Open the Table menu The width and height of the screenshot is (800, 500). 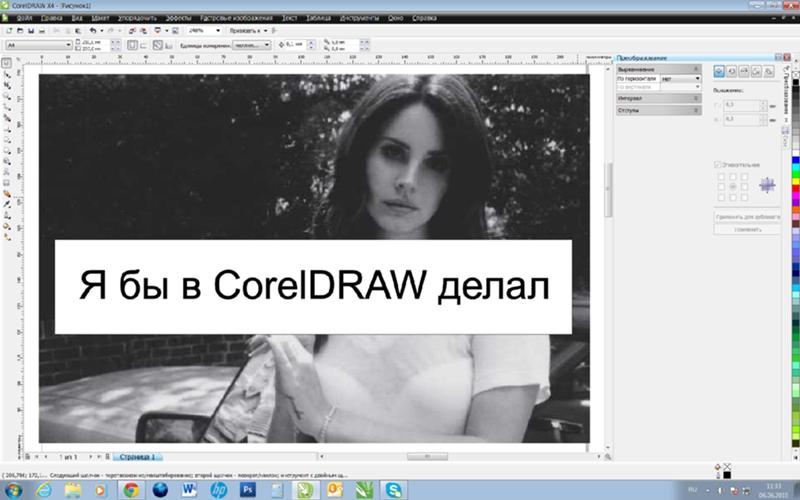coord(318,18)
